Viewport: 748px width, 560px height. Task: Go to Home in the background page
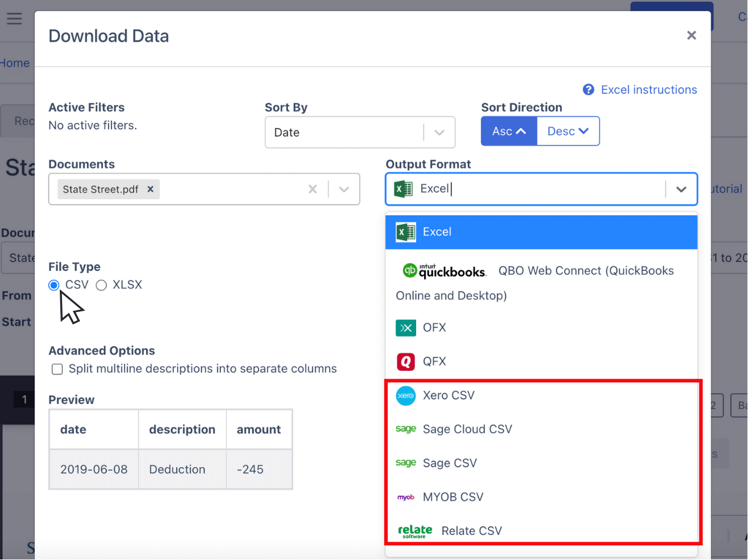15,63
